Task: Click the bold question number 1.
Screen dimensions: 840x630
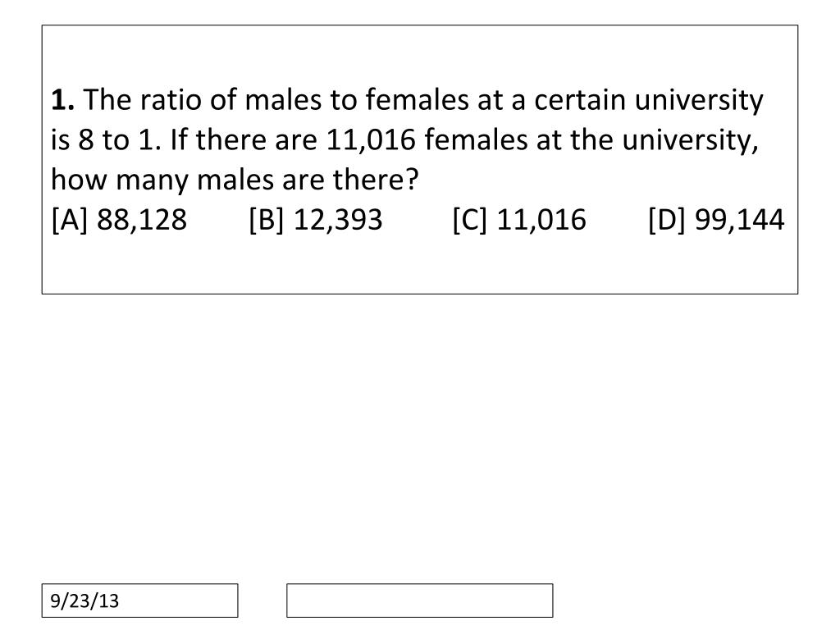Action: (x=62, y=100)
